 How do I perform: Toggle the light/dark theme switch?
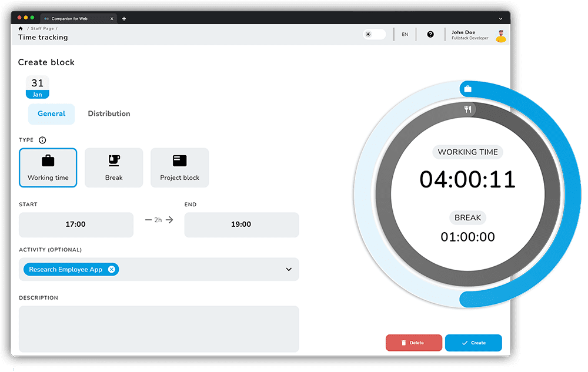(375, 34)
